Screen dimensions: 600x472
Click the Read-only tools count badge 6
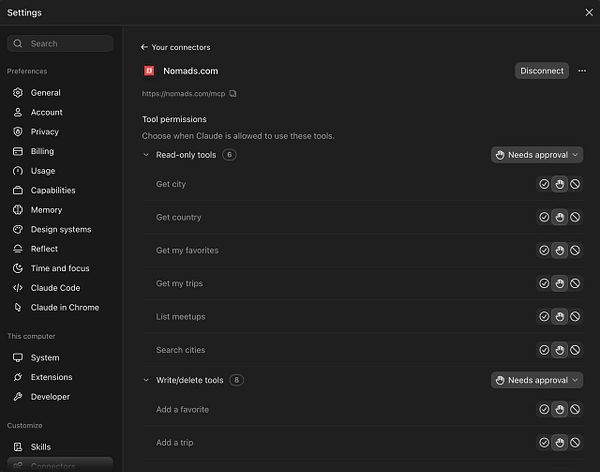tap(229, 155)
